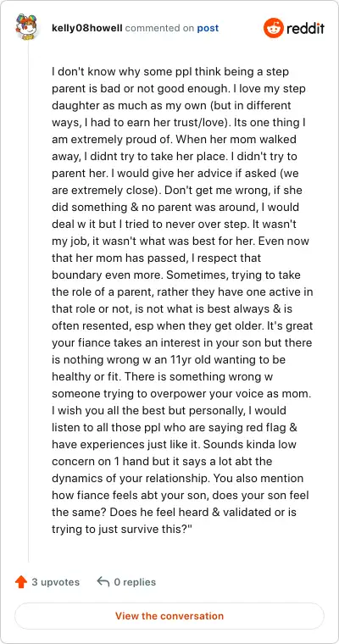The height and width of the screenshot is (644, 339).
Task: Click the line 'listen to all those ppl'
Action: [x=175, y=428]
